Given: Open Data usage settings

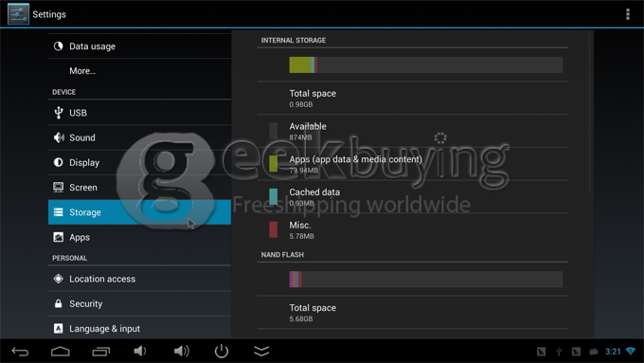Looking at the screenshot, I should tap(139, 46).
